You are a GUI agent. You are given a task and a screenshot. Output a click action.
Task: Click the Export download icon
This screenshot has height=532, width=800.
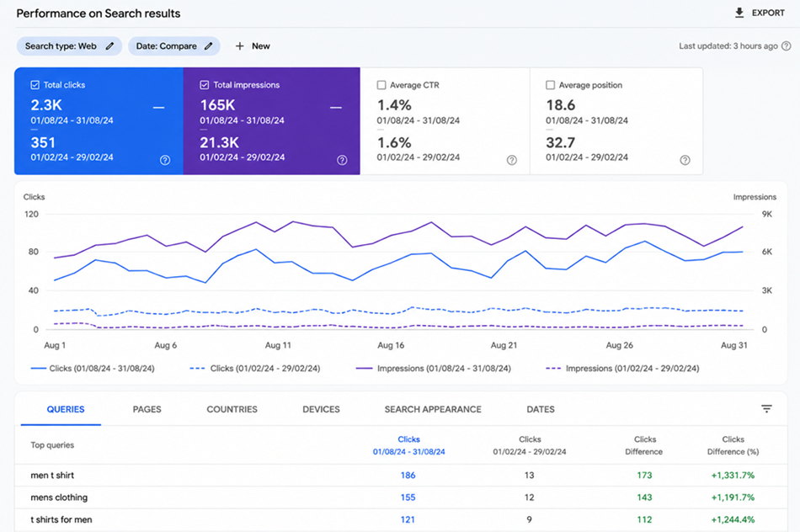(739, 13)
